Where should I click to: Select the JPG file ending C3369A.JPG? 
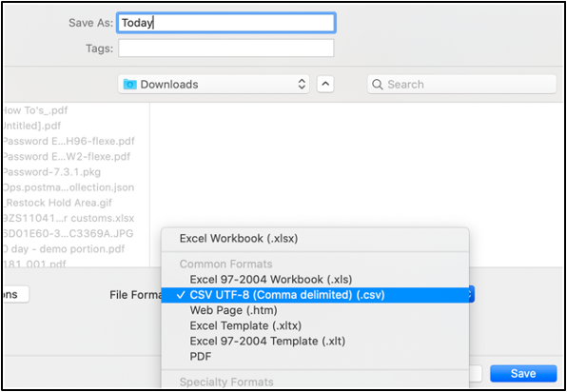pos(68,234)
